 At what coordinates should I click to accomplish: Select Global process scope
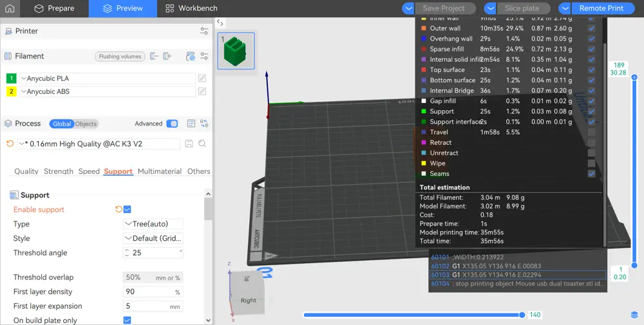coord(62,124)
